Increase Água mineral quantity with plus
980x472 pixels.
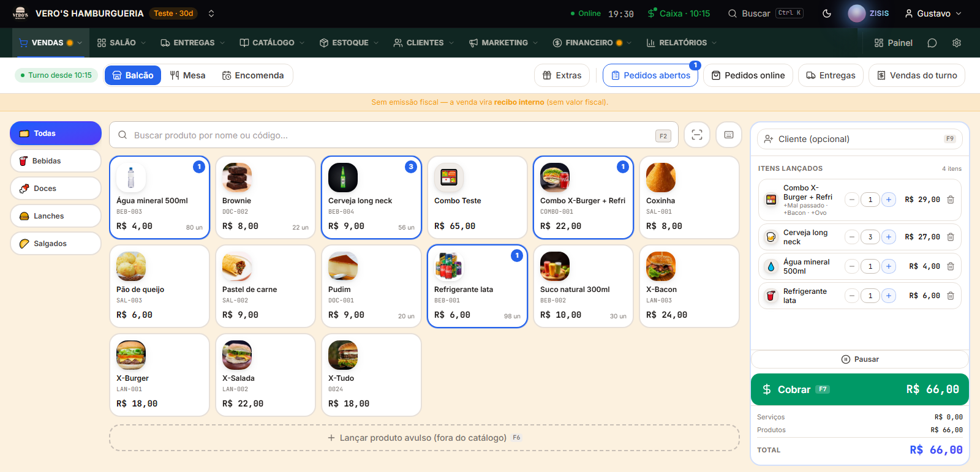(889, 266)
